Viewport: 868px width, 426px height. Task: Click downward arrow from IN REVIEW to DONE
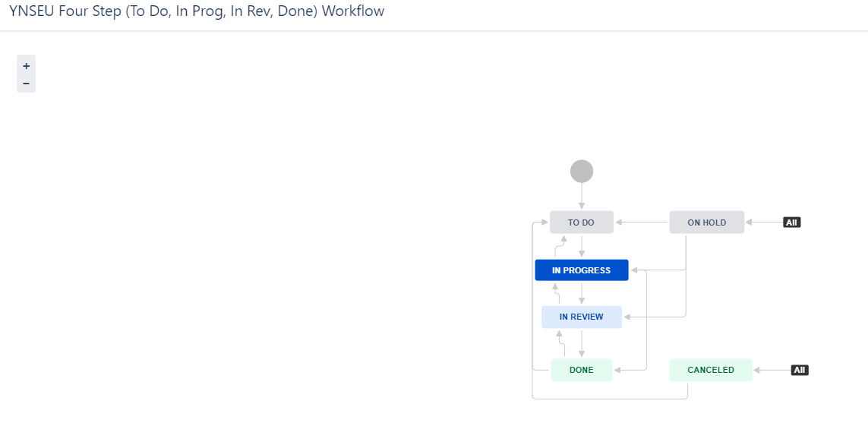[x=581, y=343]
